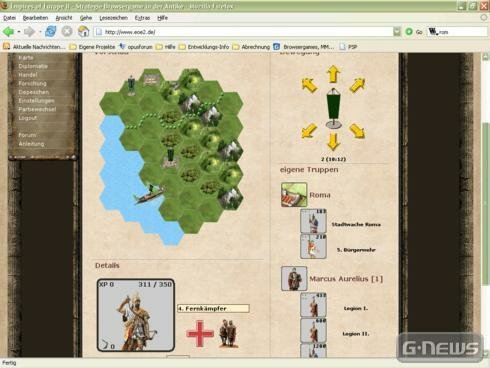This screenshot has width=490, height=368.
Task: Click the green Go button icon
Action: coord(408,32)
